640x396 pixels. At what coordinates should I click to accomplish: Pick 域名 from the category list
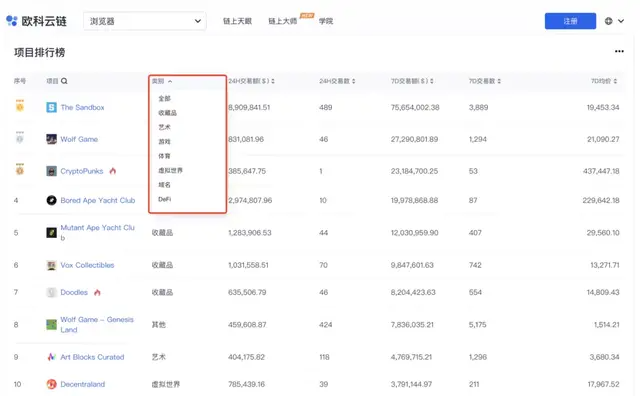click(164, 185)
